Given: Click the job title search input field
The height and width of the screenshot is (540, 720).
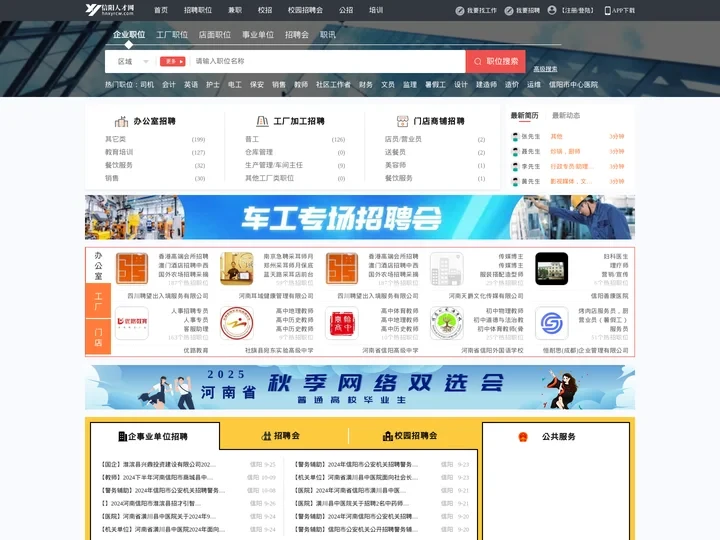Looking at the screenshot, I should tap(327, 61).
